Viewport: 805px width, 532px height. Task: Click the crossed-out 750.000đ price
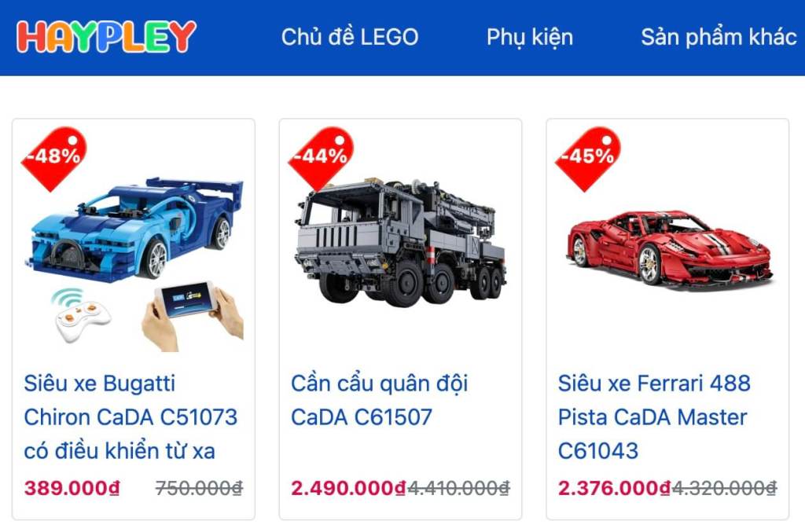point(199,488)
